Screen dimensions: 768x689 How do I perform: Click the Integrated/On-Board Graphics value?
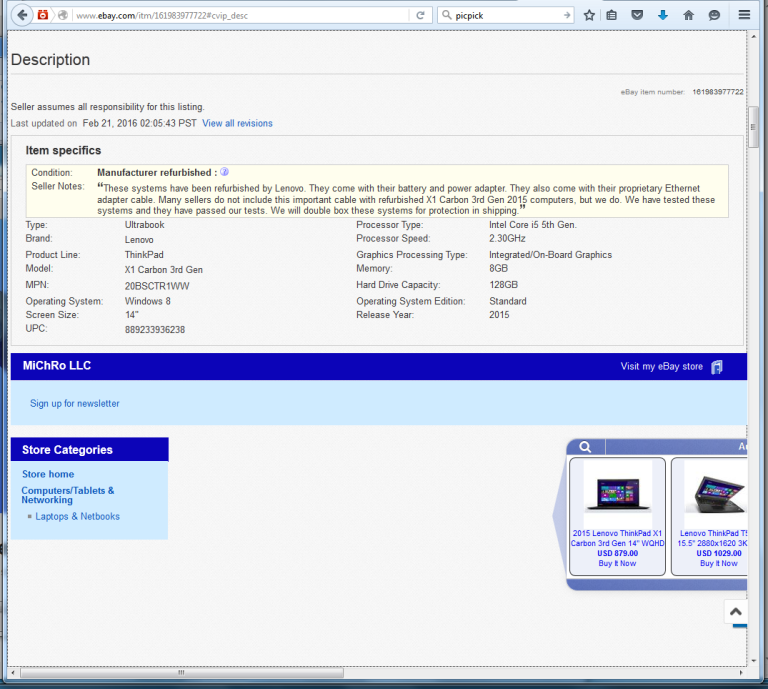point(551,255)
